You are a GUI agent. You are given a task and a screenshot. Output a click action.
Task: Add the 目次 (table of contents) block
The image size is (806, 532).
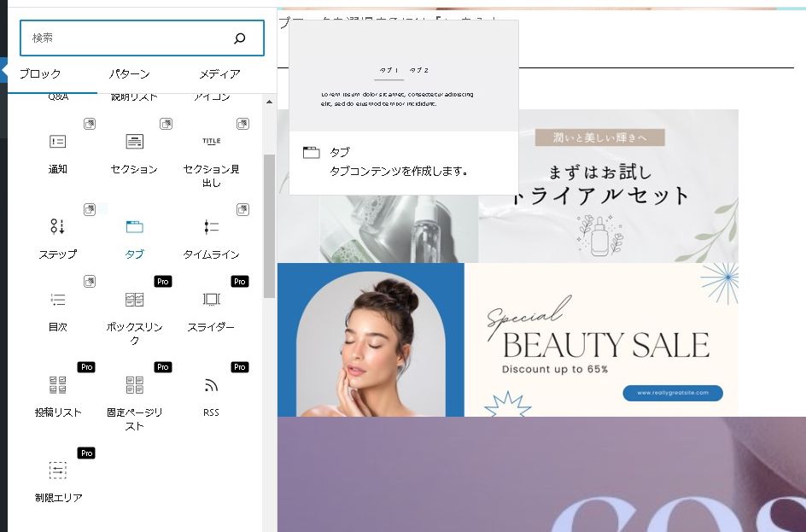point(57,307)
